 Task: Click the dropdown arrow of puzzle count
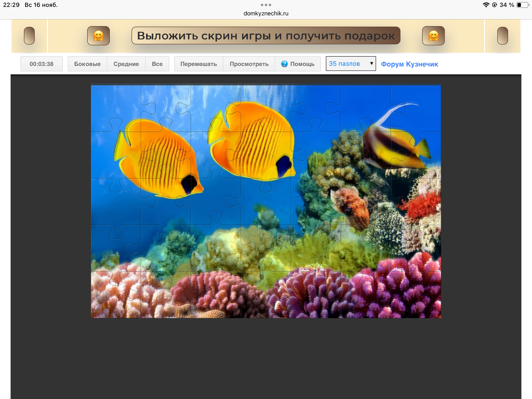pos(371,64)
